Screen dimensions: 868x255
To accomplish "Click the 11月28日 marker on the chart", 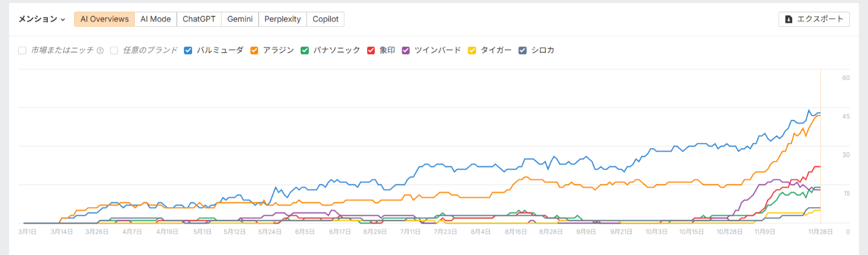I will pyautogui.click(x=820, y=231).
